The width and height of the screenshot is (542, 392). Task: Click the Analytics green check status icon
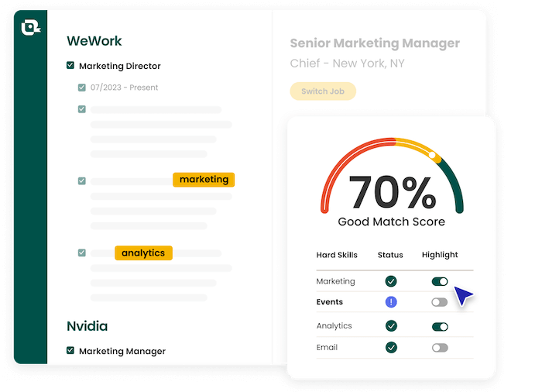(391, 326)
